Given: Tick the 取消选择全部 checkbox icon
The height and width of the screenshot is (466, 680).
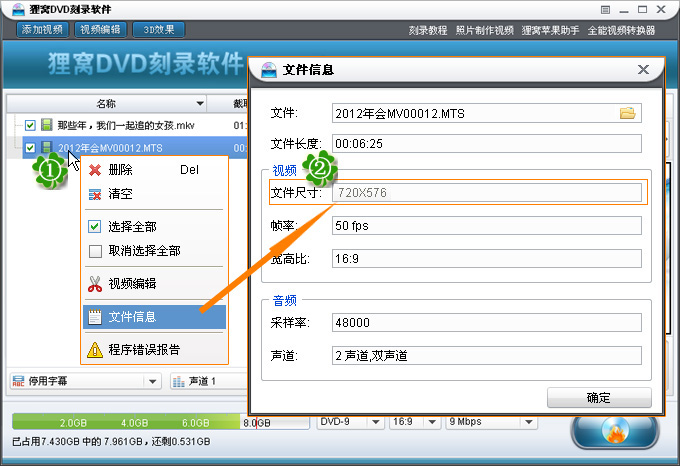Looking at the screenshot, I should click(x=95, y=251).
